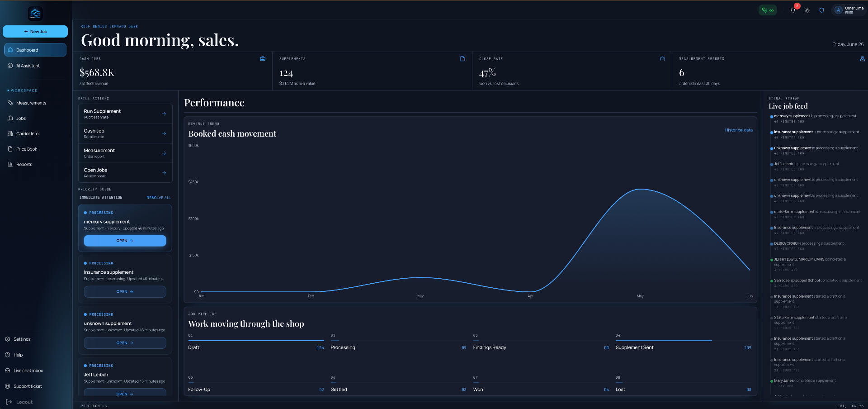Expand the Open Jobs review arrow
Viewport: 868px width, 409px height.
(x=164, y=173)
